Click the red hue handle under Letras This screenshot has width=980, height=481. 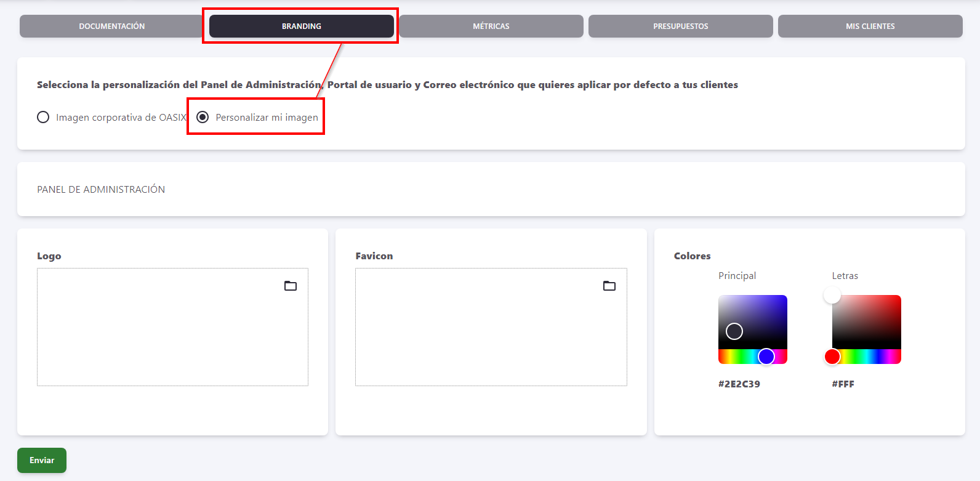coord(832,357)
